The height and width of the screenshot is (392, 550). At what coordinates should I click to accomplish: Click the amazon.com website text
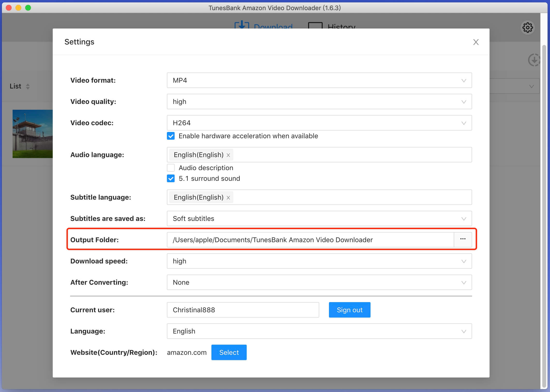coord(187,352)
